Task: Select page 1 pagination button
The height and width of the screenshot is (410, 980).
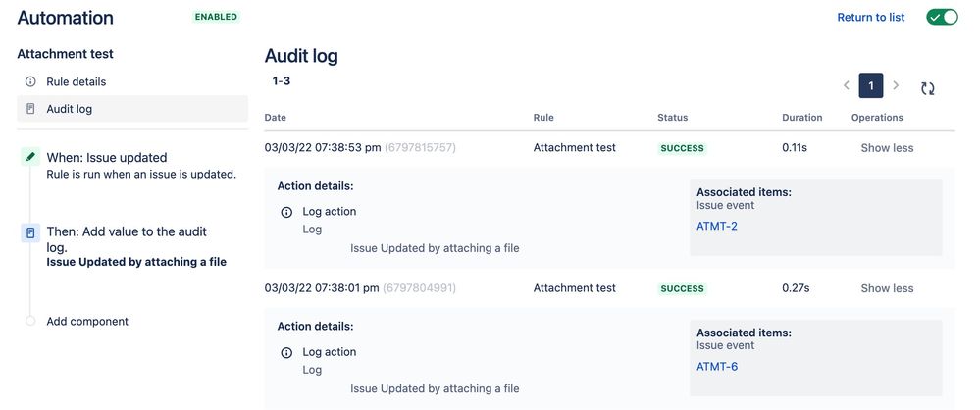Action: (x=871, y=85)
